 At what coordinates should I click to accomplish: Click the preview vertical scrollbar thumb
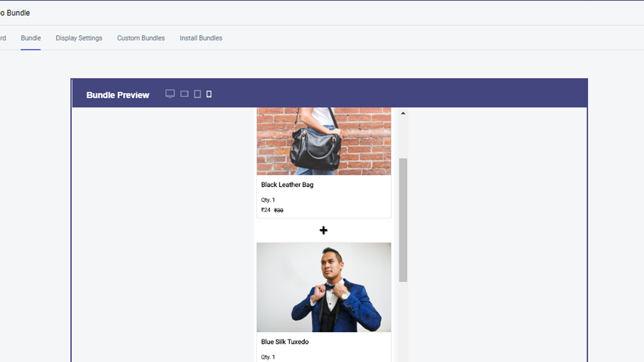[403, 220]
